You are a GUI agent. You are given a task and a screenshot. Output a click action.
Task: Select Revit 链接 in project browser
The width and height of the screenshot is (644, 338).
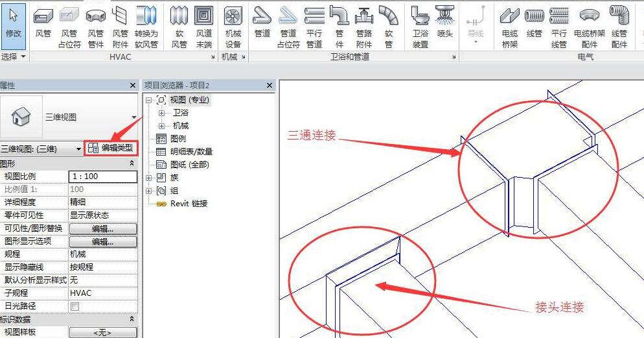click(x=189, y=204)
